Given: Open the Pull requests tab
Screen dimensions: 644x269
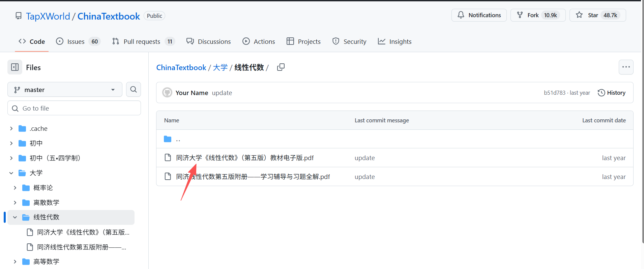Looking at the screenshot, I should click(x=143, y=41).
